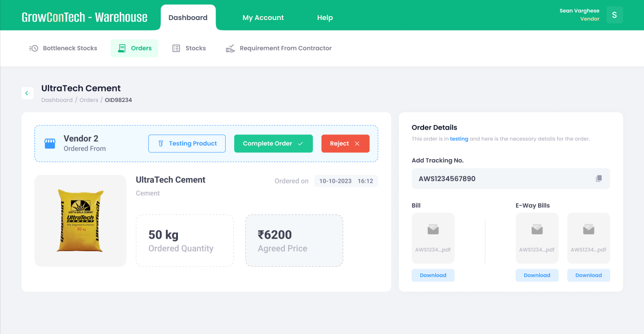Click the Add Tracking No. label

437,161
